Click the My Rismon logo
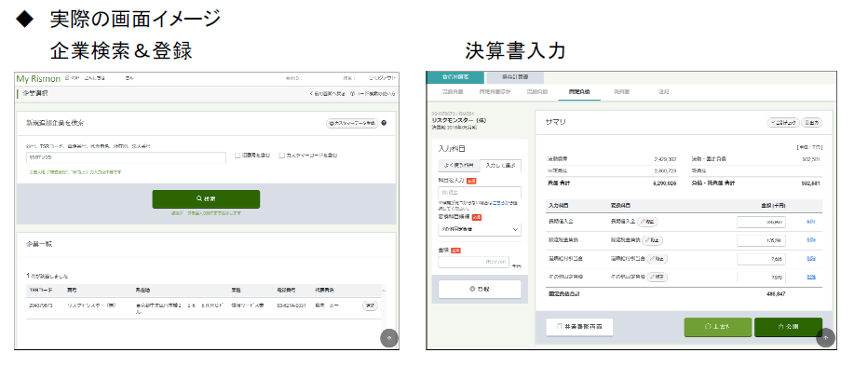The height and width of the screenshot is (380, 868). pos(41,78)
